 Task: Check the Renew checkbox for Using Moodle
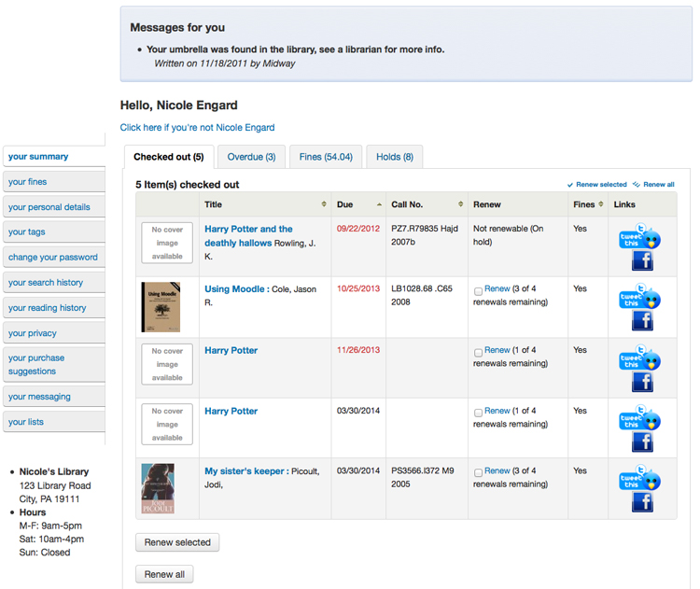pyautogui.click(x=478, y=291)
